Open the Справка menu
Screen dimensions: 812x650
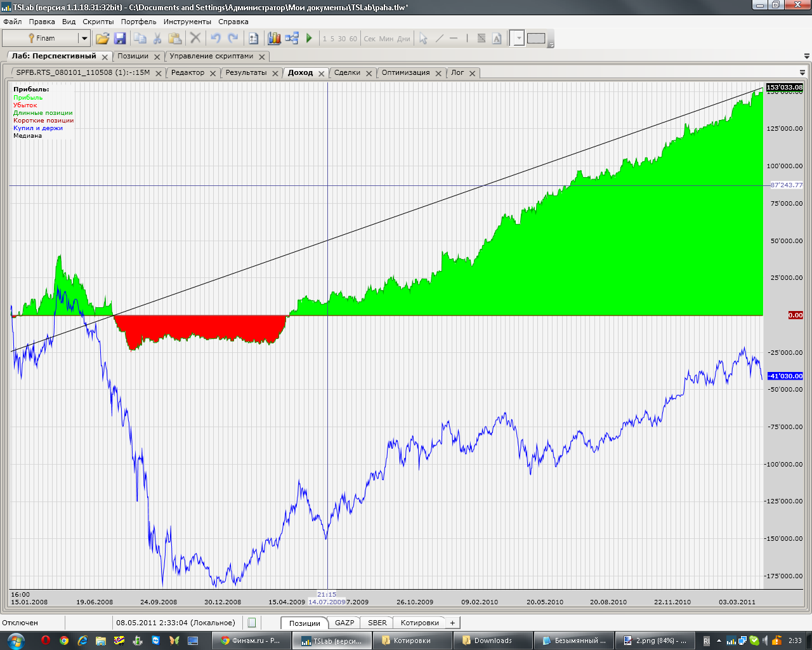(233, 22)
